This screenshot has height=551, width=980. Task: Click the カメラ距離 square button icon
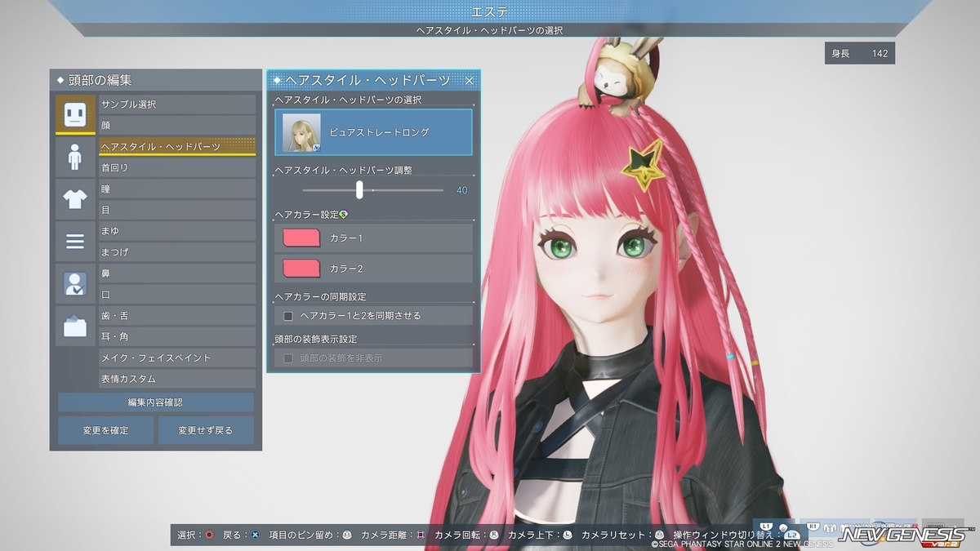(421, 535)
